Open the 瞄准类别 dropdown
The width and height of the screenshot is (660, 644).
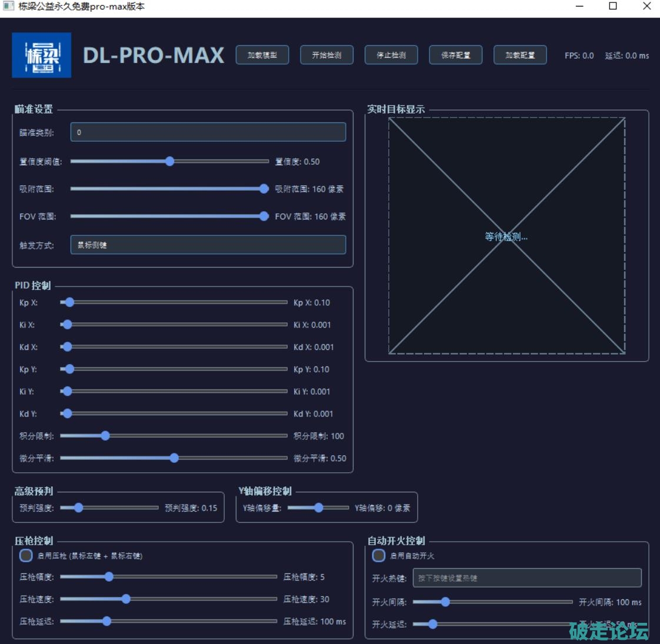tap(208, 132)
